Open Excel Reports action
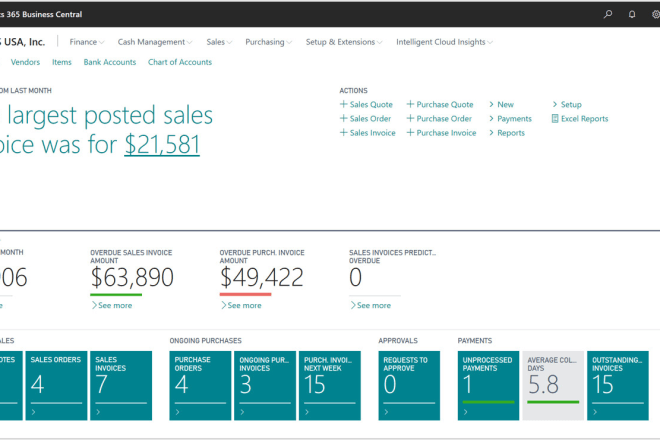 click(580, 118)
